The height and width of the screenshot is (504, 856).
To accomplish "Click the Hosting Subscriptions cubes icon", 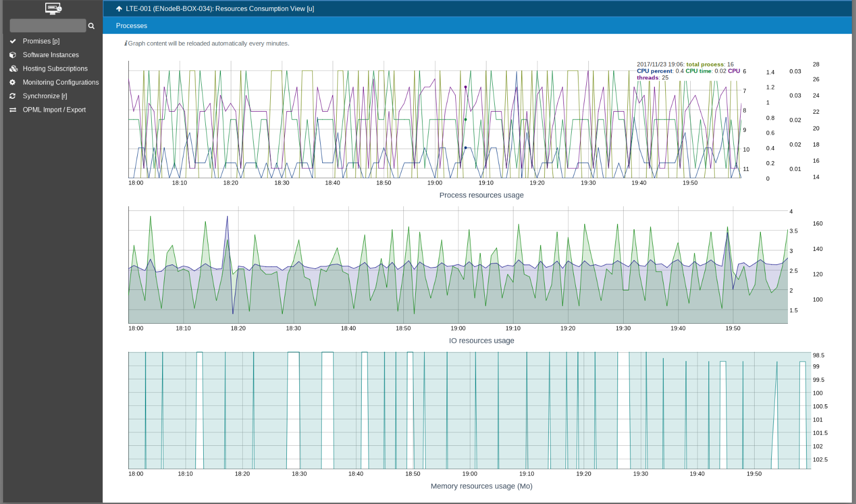I will [14, 69].
